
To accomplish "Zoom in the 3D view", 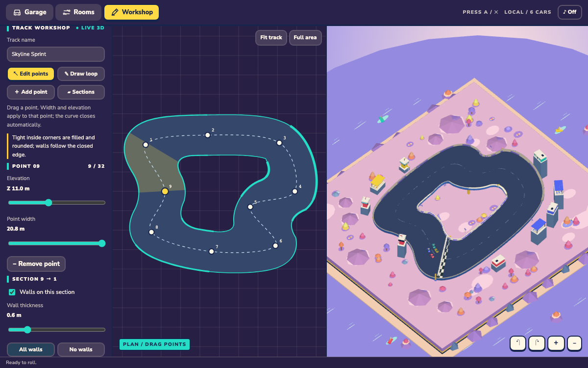I will [556, 343].
